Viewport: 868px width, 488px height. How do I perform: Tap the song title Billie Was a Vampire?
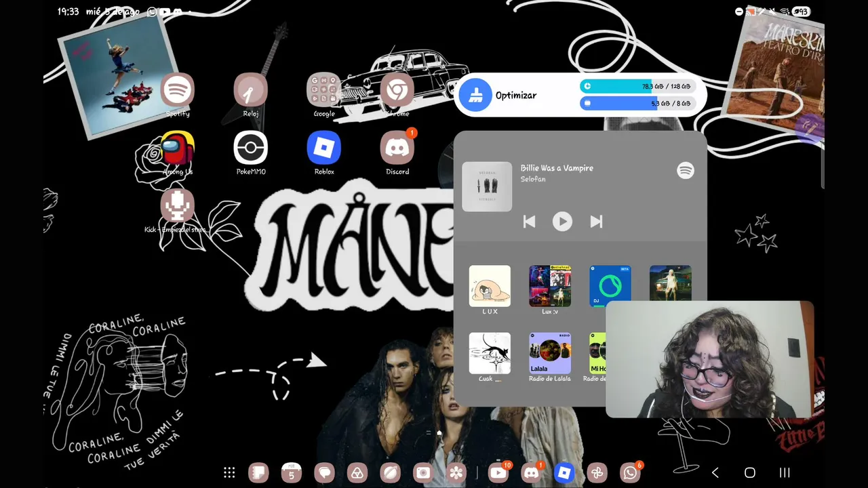tap(557, 168)
